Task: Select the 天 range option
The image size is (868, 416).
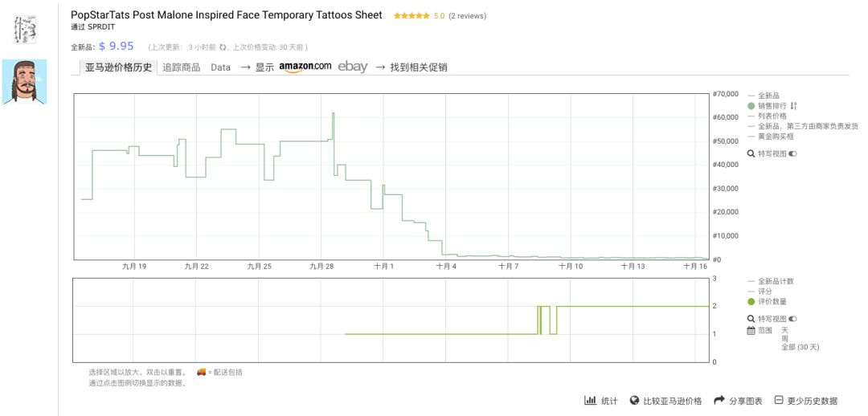Action: pyautogui.click(x=784, y=330)
